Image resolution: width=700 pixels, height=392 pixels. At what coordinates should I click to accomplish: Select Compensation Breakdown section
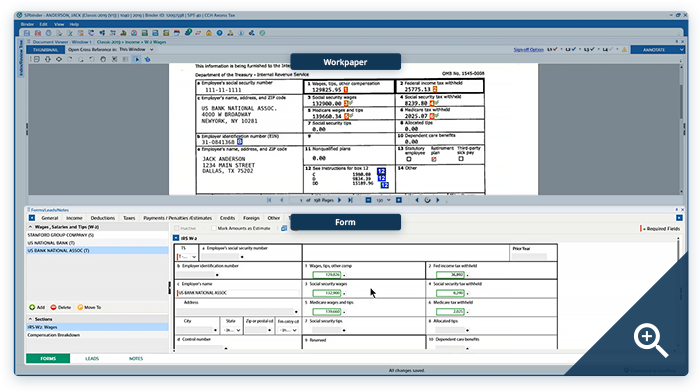point(97,335)
